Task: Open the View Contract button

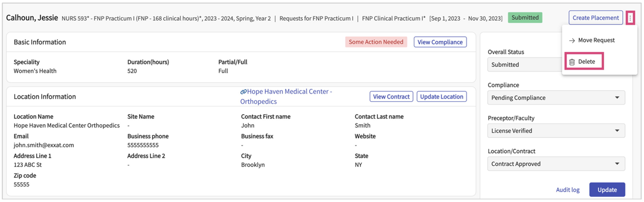Action: coord(391,97)
